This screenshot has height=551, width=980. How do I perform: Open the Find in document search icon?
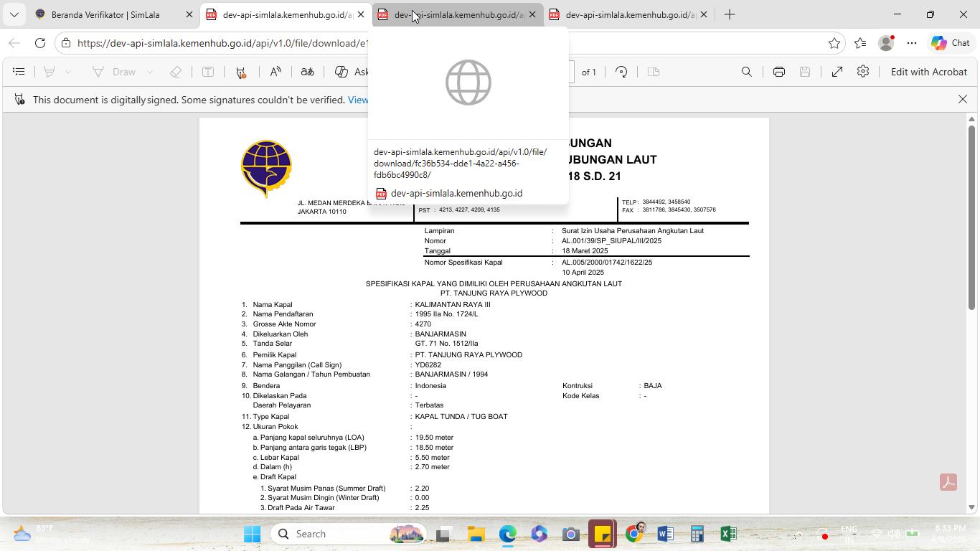(x=747, y=72)
